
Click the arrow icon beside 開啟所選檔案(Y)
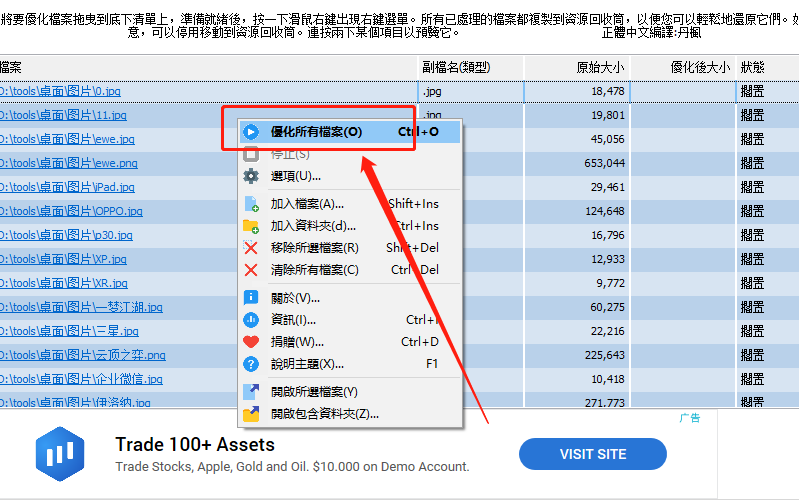click(x=251, y=391)
